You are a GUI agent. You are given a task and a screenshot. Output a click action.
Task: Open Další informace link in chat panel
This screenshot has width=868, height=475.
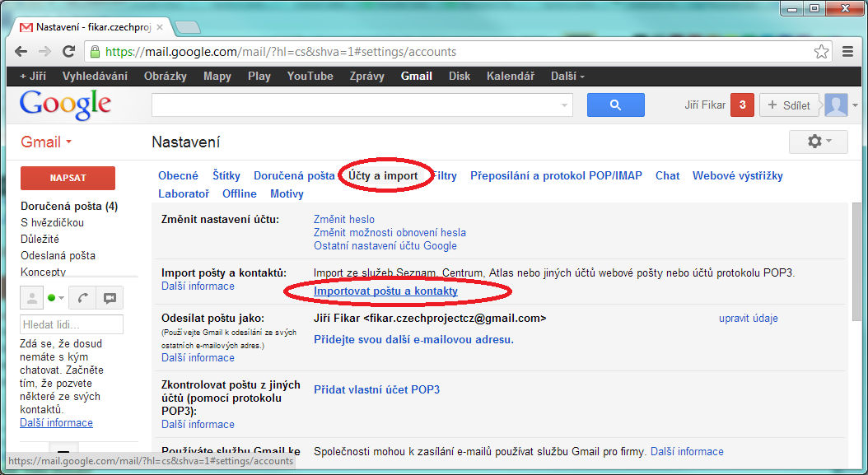point(57,423)
